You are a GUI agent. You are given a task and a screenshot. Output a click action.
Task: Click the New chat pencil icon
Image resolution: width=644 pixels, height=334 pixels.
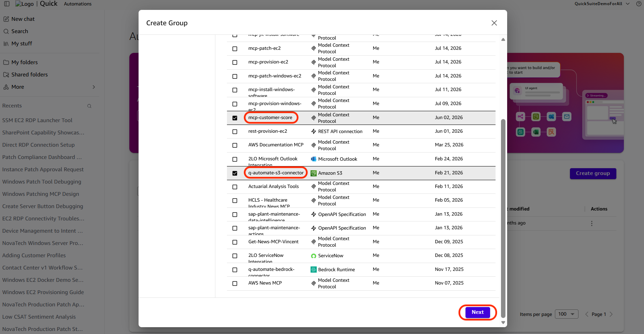click(6, 19)
